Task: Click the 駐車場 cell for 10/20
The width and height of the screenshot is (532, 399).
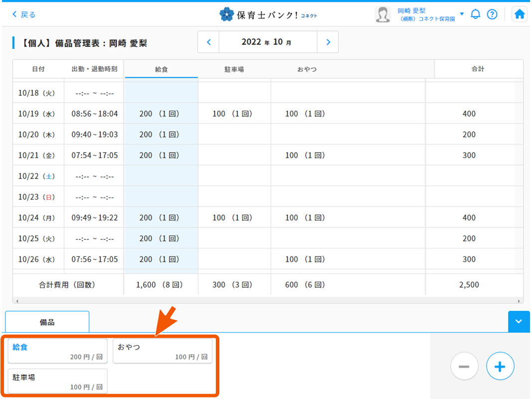Action: (234, 135)
